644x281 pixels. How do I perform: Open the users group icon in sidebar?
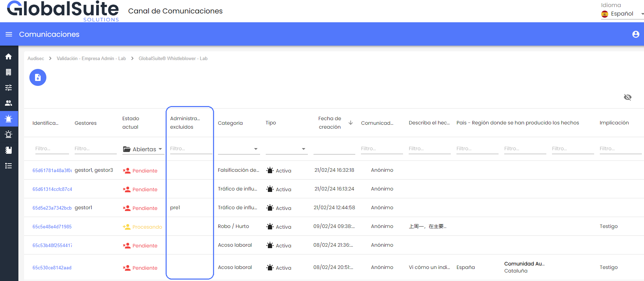tap(9, 103)
